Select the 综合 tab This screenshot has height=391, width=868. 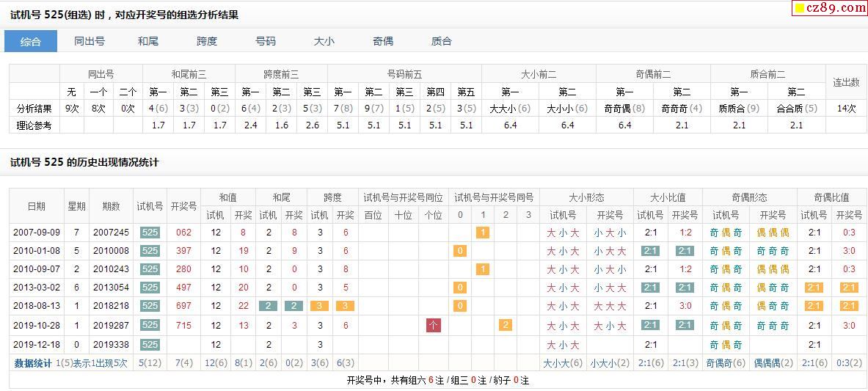pyautogui.click(x=31, y=41)
